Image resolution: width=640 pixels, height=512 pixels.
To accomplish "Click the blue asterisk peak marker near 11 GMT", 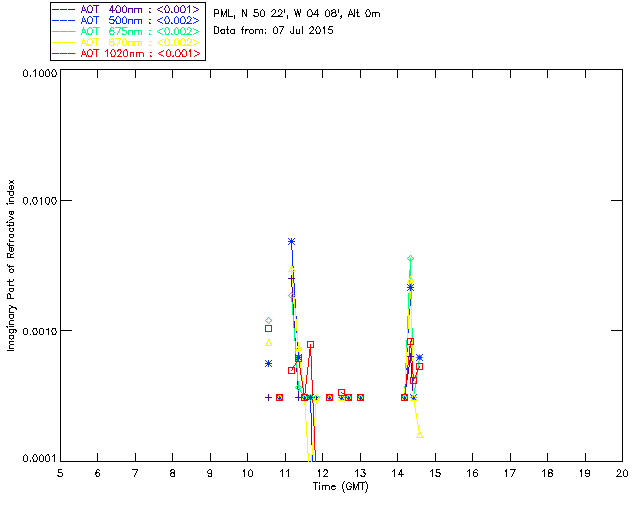I will [291, 242].
